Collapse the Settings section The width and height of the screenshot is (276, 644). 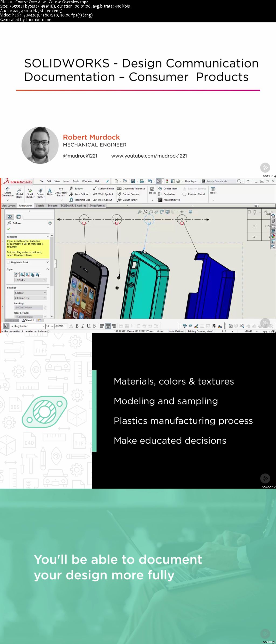pos(48,288)
